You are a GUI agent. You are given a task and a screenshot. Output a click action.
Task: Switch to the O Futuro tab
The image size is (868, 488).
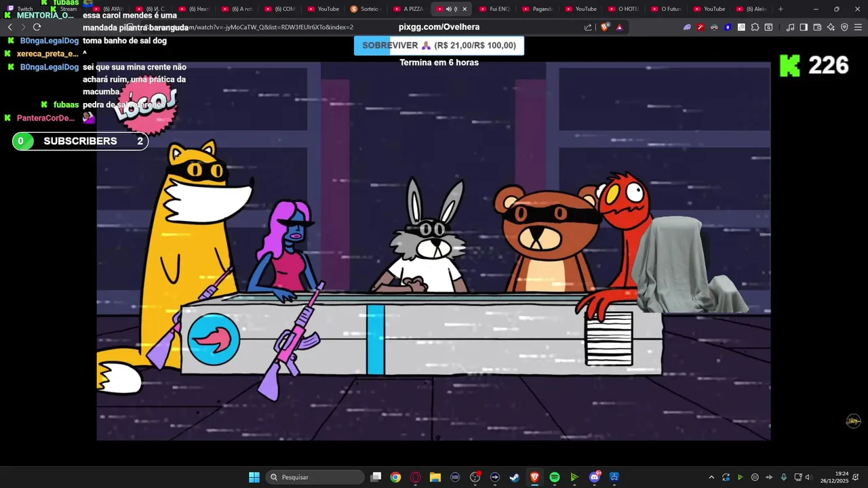666,9
